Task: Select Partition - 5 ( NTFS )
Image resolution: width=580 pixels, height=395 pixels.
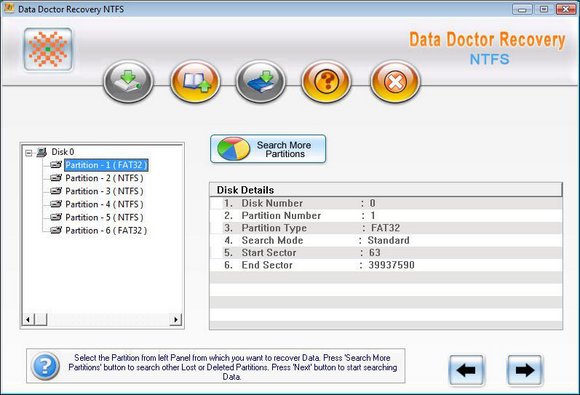Action: (104, 217)
